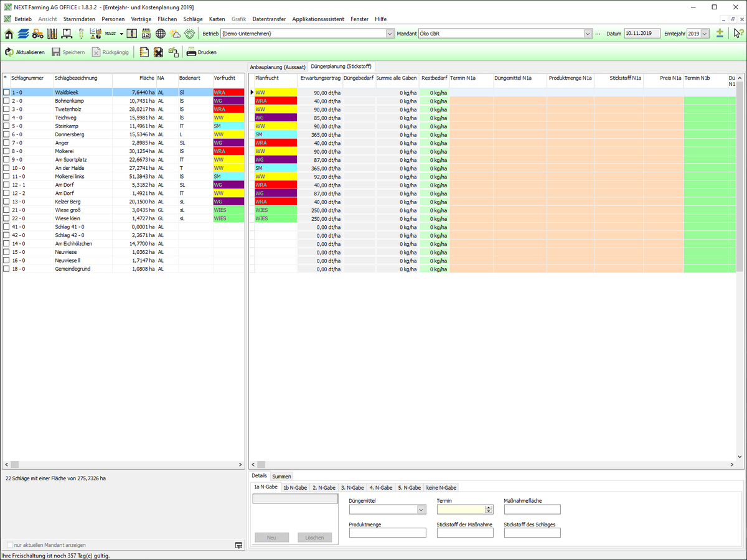Switch to Anbauplanung (Aussaat) tab

coord(278,67)
